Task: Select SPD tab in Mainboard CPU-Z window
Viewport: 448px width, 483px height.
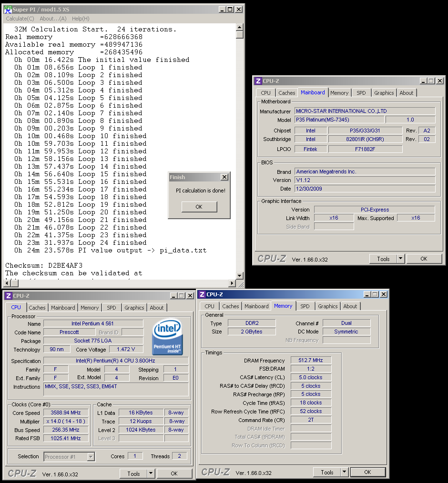Action: (x=361, y=93)
